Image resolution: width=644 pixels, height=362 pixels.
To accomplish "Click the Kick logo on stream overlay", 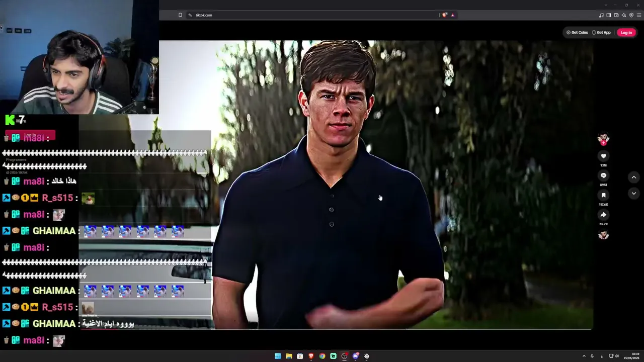I will coord(10,120).
